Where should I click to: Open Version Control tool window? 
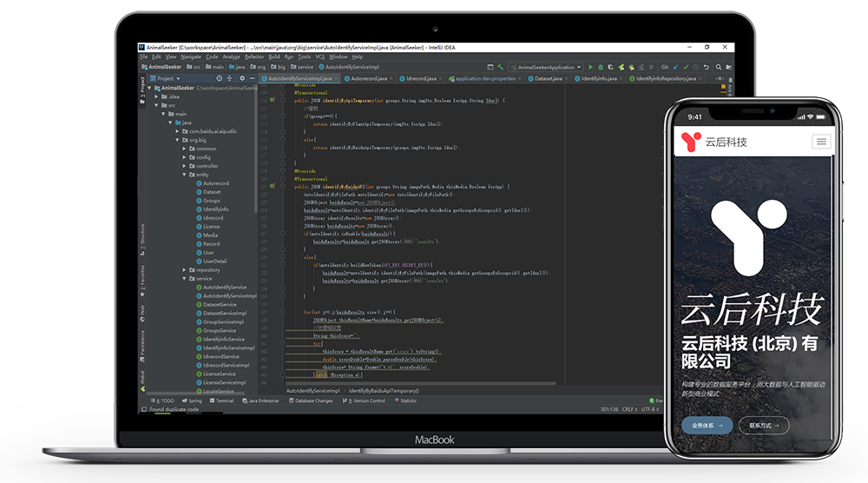pos(364,400)
